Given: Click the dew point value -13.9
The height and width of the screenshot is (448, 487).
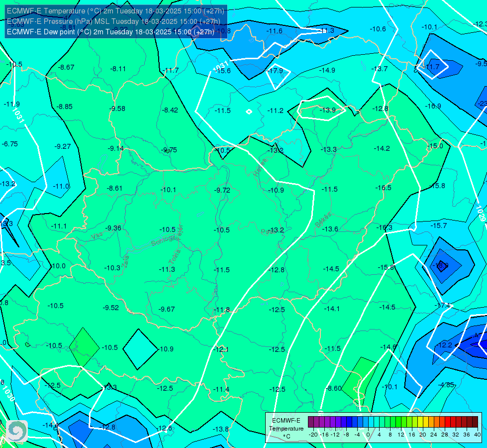Looking at the screenshot, I should click(328, 110).
